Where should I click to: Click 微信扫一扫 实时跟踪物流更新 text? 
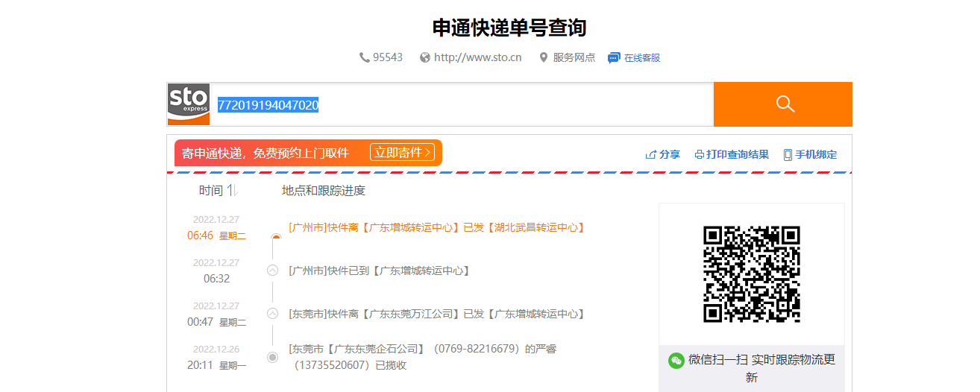761,368
